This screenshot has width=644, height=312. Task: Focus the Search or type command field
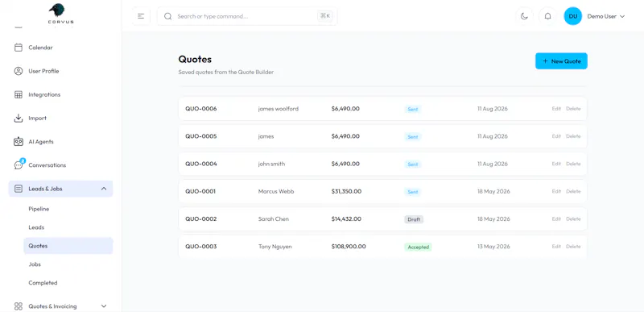click(247, 16)
